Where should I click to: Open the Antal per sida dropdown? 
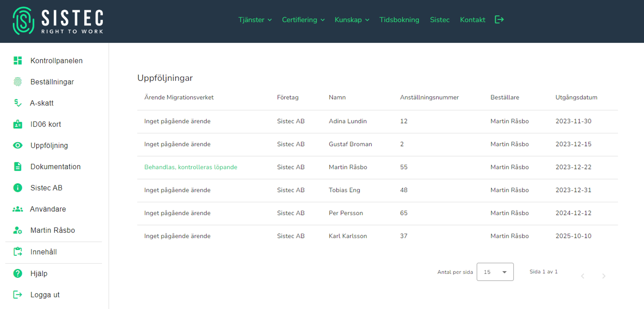[x=495, y=272]
